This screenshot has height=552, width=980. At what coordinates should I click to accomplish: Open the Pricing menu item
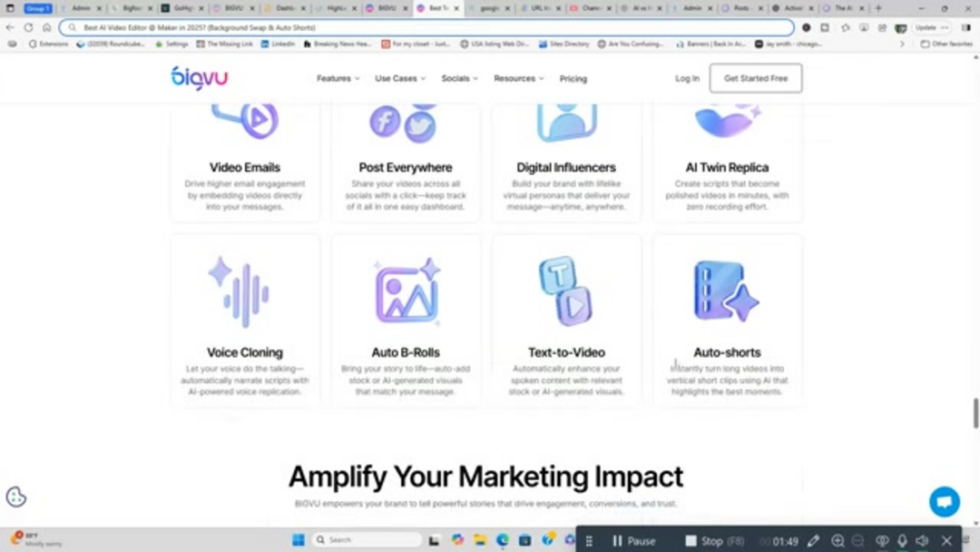(x=573, y=79)
